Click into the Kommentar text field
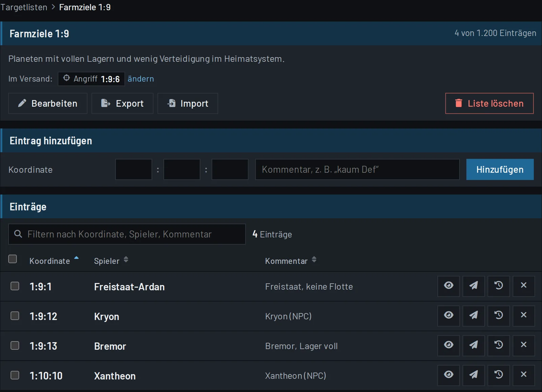This screenshot has width=542, height=392. [x=357, y=169]
